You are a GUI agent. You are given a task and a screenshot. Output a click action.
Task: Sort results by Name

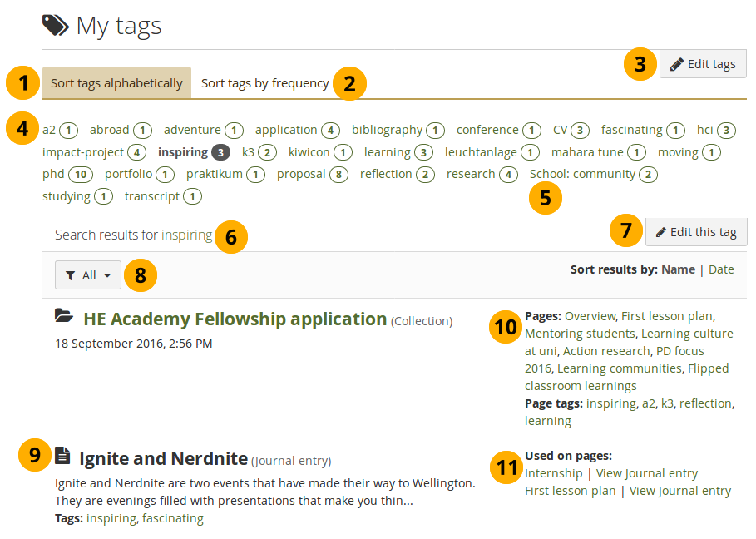[678, 269]
